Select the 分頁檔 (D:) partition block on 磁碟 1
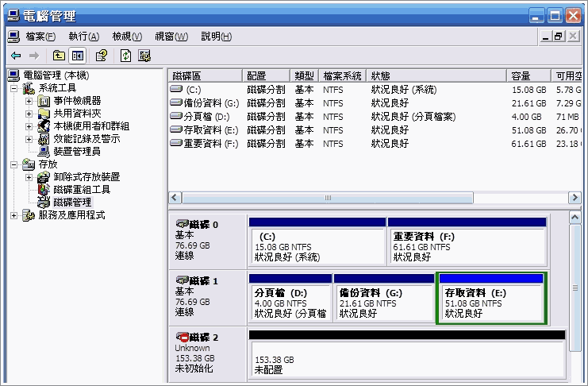Image resolution: width=588 pixels, height=386 pixels. pyautogui.click(x=290, y=298)
